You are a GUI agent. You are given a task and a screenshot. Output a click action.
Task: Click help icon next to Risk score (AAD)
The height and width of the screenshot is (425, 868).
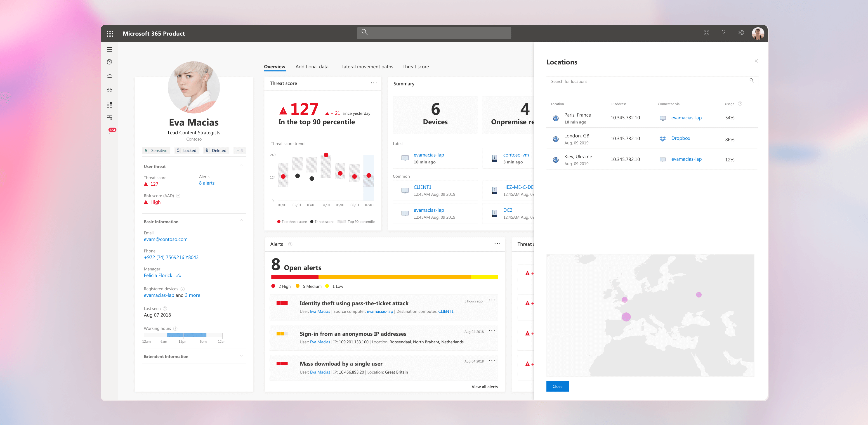click(178, 196)
